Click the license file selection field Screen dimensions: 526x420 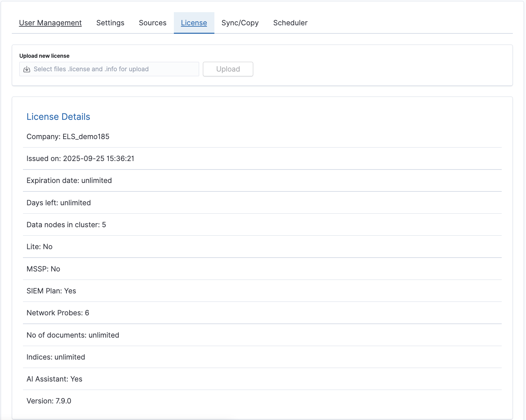[109, 69]
